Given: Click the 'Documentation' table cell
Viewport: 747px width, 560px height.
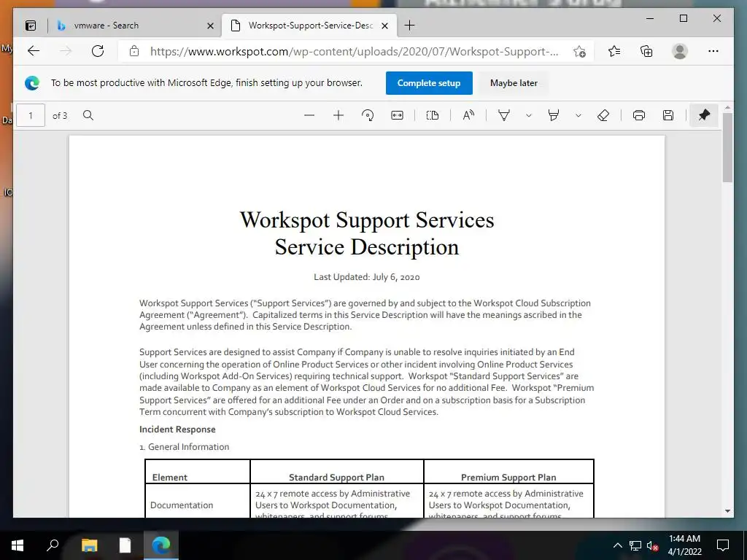Looking at the screenshot, I should point(182,505).
